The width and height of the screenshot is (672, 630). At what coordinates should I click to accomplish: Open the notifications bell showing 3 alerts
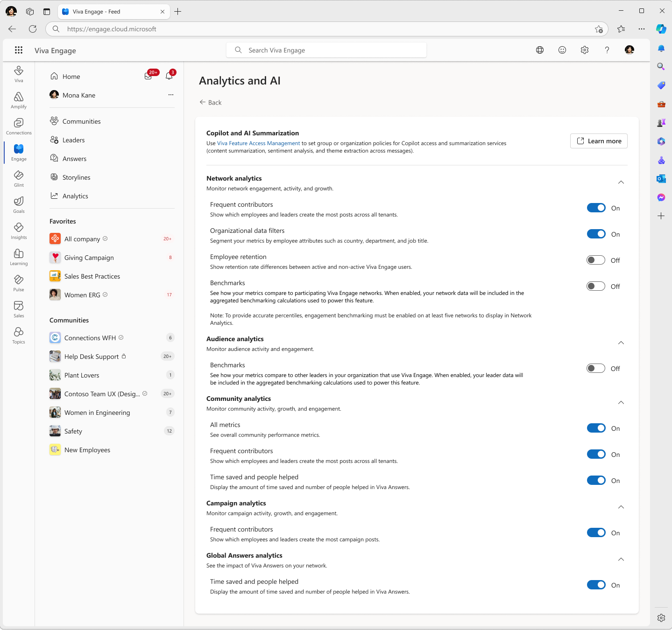[x=169, y=76]
